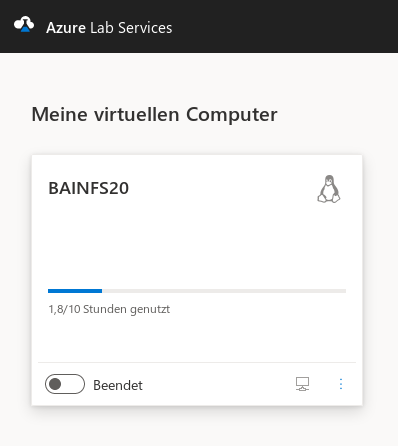Click the page background below the VM card
This screenshot has height=446, width=398.
click(x=199, y=428)
